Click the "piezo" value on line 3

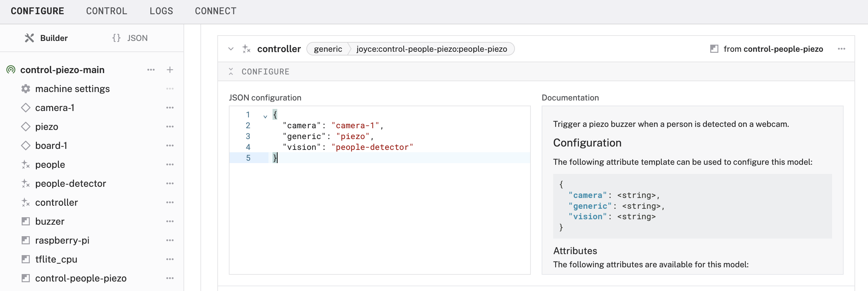pos(353,136)
